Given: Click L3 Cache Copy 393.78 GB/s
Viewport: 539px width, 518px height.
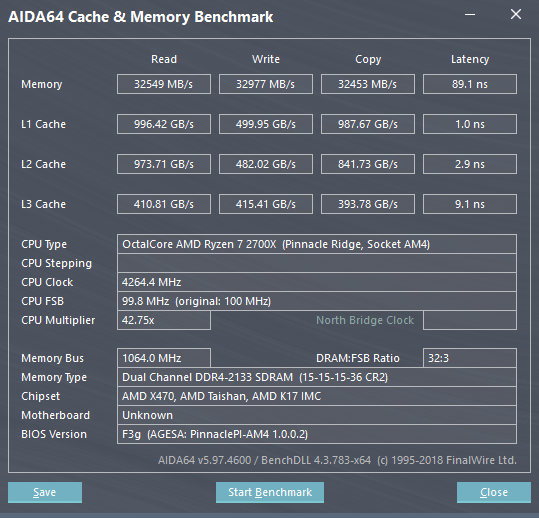Looking at the screenshot, I should pos(368,204).
